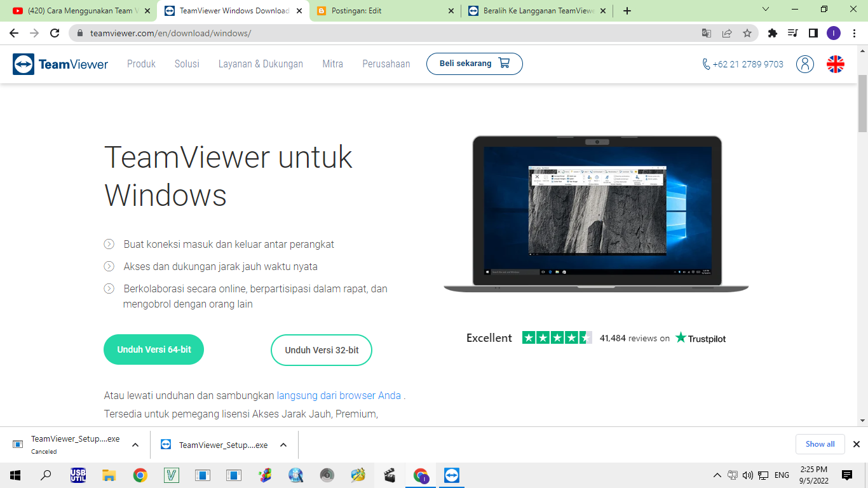Open the tab search chevron in title bar
This screenshot has width=868, height=488.
pyautogui.click(x=766, y=10)
